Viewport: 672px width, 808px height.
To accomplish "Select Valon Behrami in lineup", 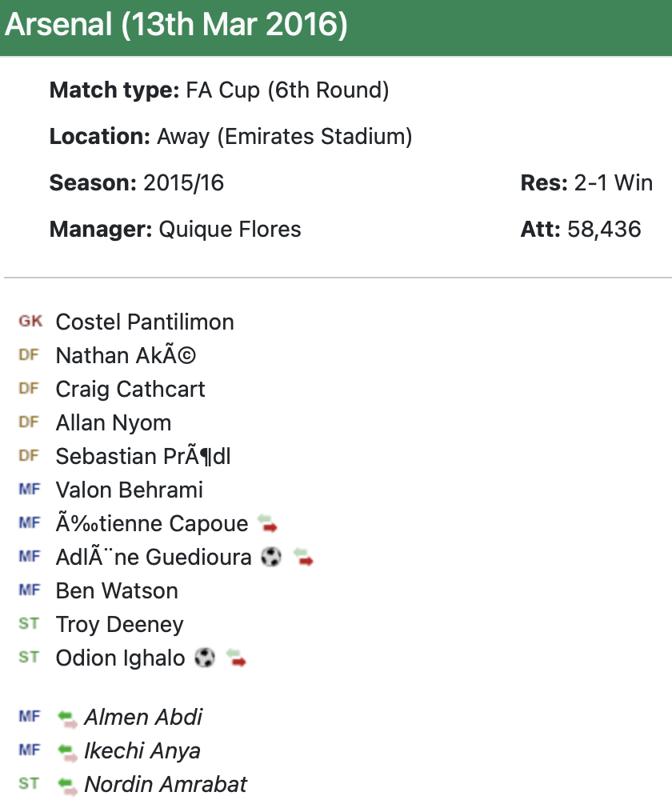I will coord(130,490).
